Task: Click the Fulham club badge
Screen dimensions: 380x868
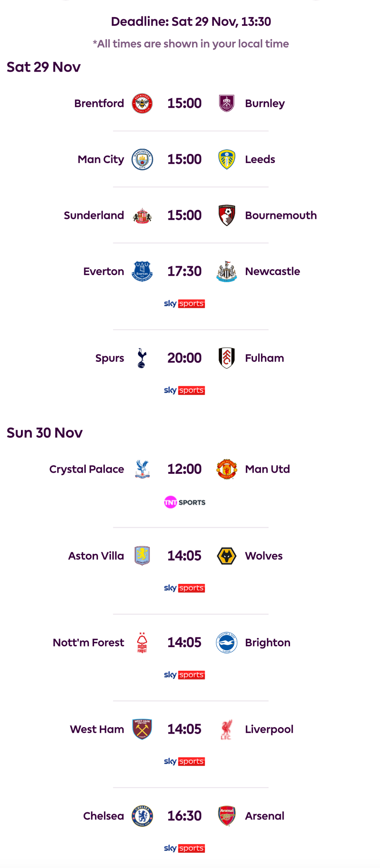Action: coord(226,358)
